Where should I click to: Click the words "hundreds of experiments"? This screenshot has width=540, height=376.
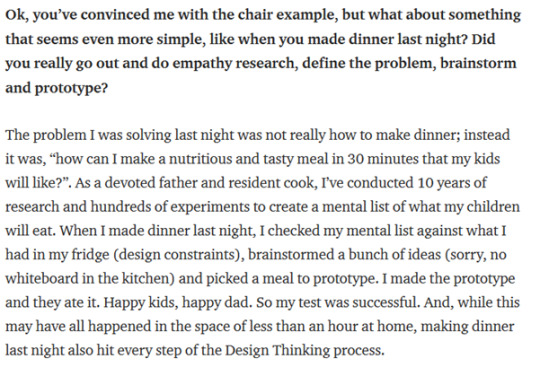pyautogui.click(x=169, y=207)
